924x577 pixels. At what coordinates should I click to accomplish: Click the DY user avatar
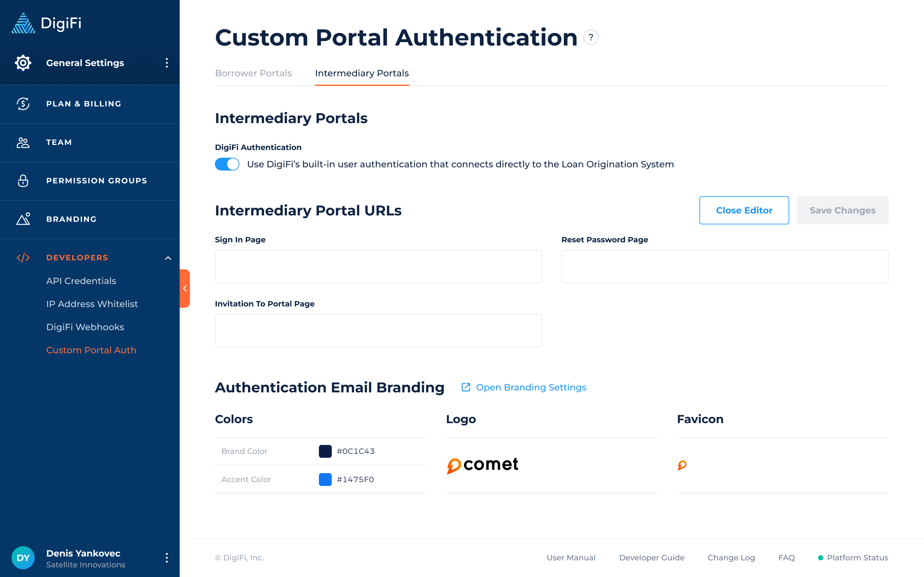23,557
